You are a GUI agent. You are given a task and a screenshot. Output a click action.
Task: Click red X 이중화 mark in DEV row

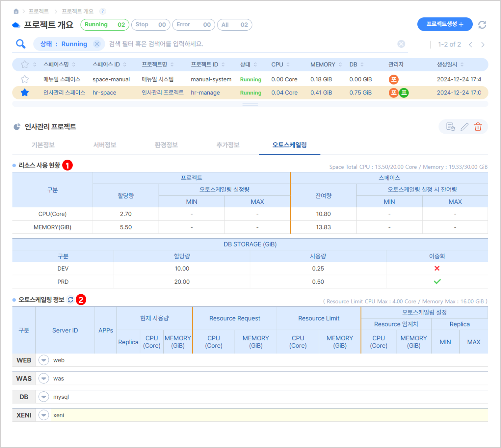point(437,268)
